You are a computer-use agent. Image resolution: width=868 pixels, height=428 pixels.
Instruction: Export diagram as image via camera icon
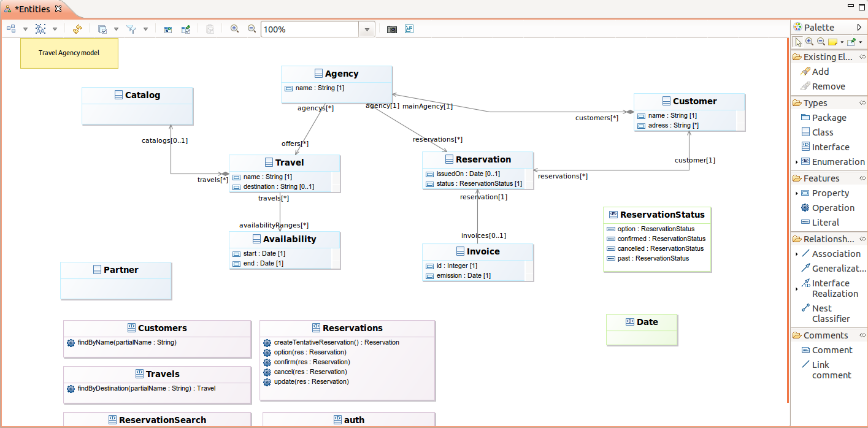[x=391, y=29]
